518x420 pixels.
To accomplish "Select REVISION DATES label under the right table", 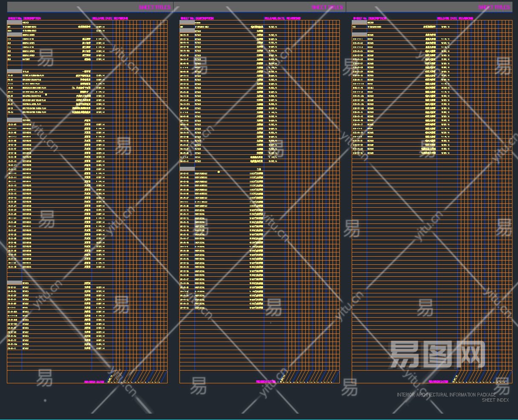I will [x=438, y=382].
